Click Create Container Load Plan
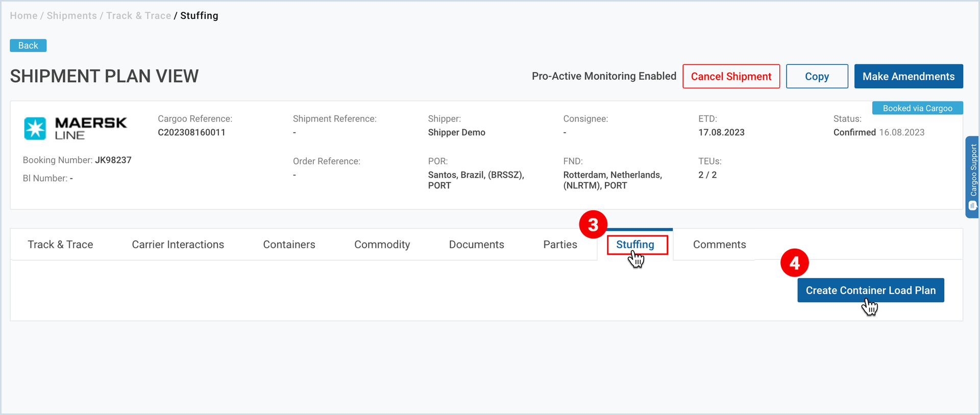The image size is (980, 415). coord(870,290)
